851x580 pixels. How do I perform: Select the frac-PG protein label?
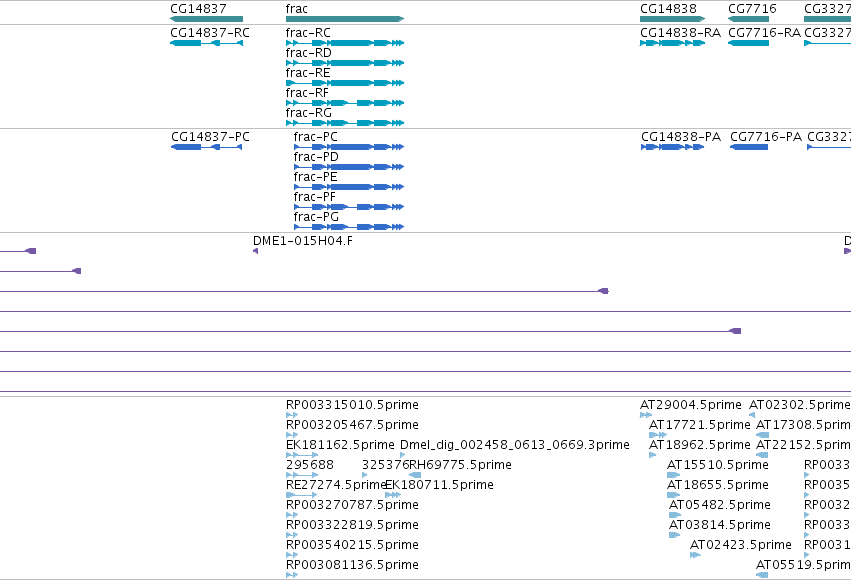(316, 217)
